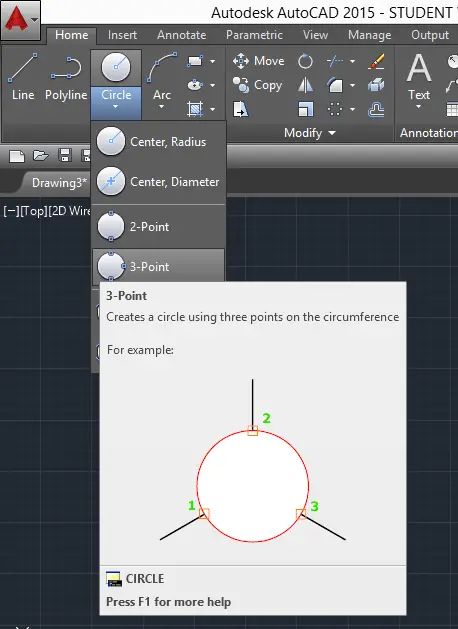Viewport: 458px width, 629px height.
Task: Switch to the Insert ribbon tab
Action: point(122,35)
